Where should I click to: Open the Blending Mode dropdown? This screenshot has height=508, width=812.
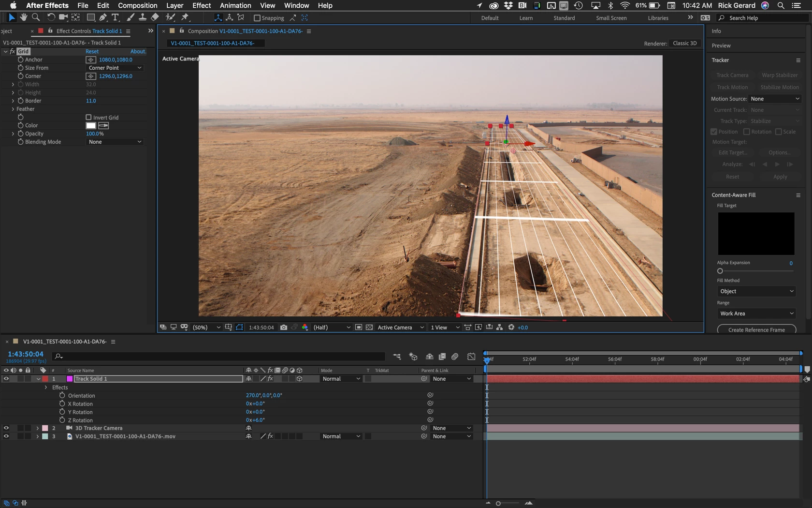[115, 142]
